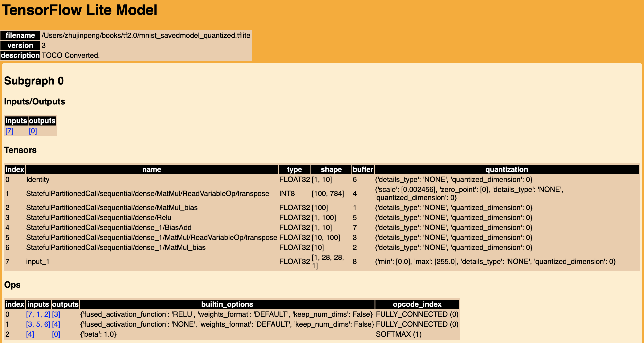644x343 pixels.
Task: Click the [4] inputs link in the SOFTMAX op row
Action: 30,334
